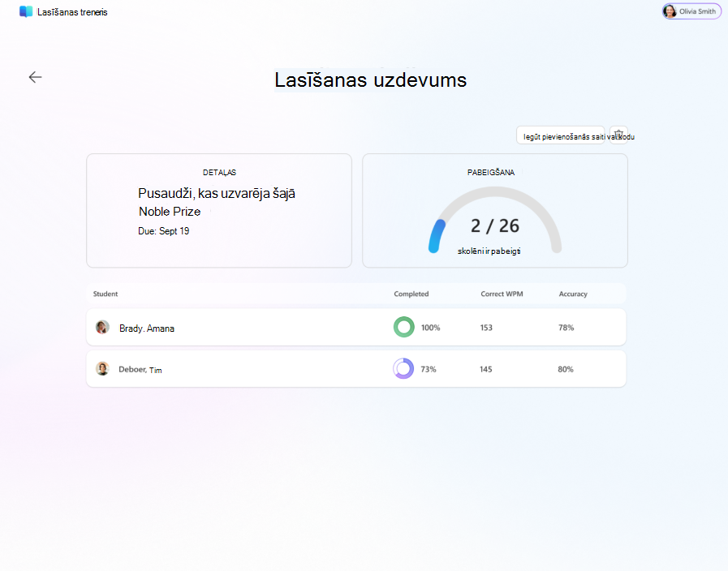The height and width of the screenshot is (571, 728).
Task: Click the DETAĻAS card heading
Action: point(220,172)
